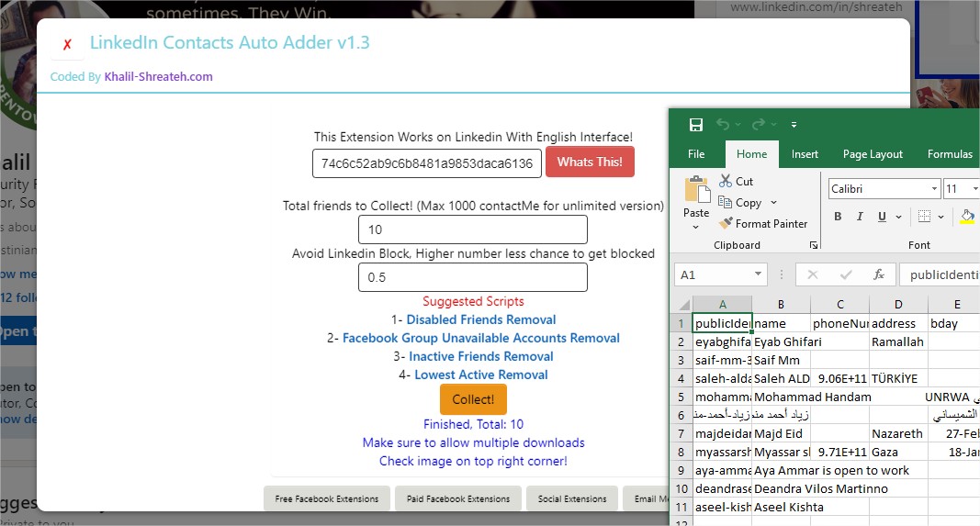Open the Khalil-Shreateh.com link
980x526 pixels.
pos(158,76)
